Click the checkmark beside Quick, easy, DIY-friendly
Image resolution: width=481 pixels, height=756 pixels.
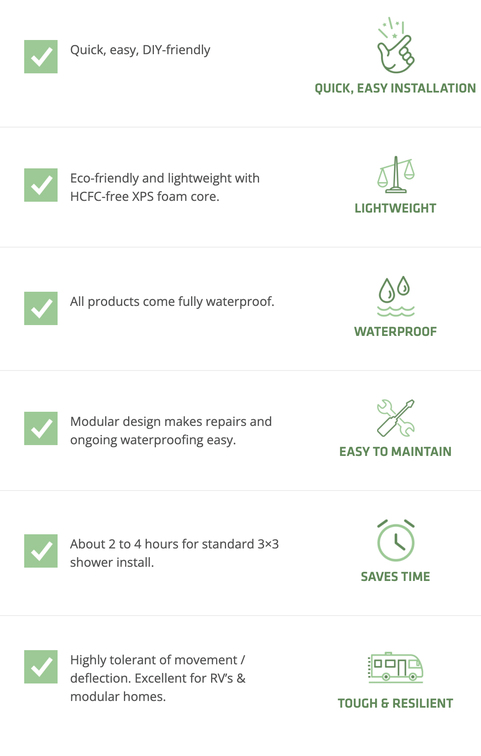(41, 56)
